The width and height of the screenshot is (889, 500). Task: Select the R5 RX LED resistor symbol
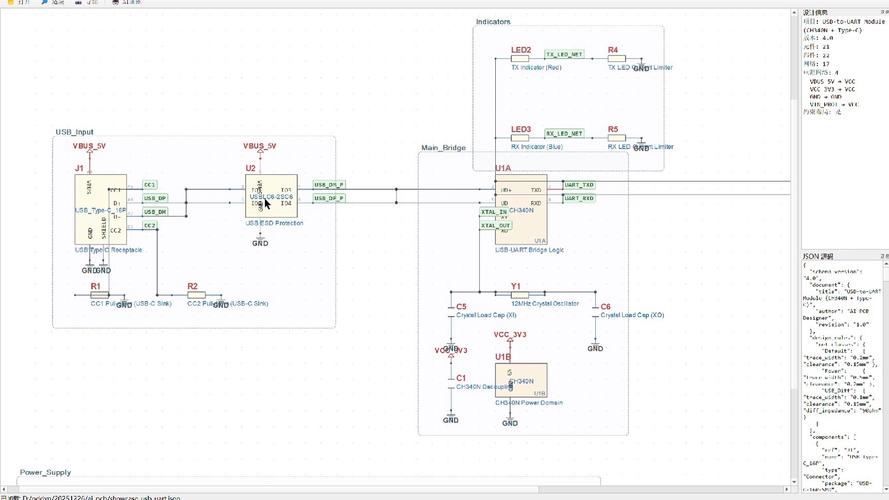616,138
